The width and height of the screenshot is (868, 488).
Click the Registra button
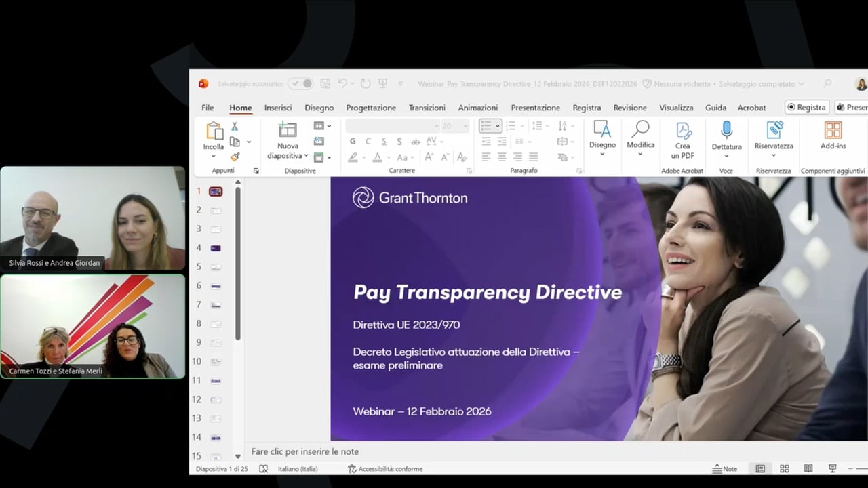(x=806, y=107)
